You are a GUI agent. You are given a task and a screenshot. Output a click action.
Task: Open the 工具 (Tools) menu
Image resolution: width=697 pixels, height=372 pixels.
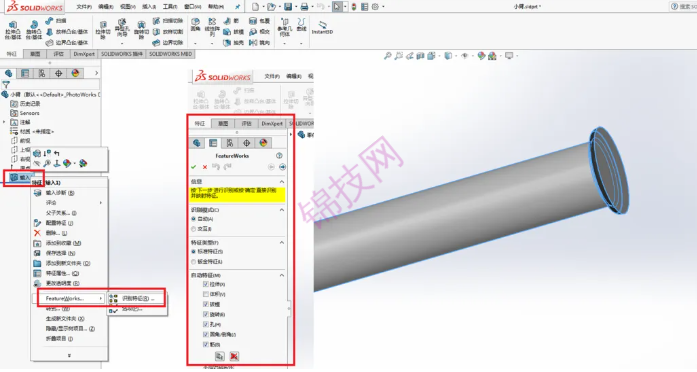(x=169, y=7)
